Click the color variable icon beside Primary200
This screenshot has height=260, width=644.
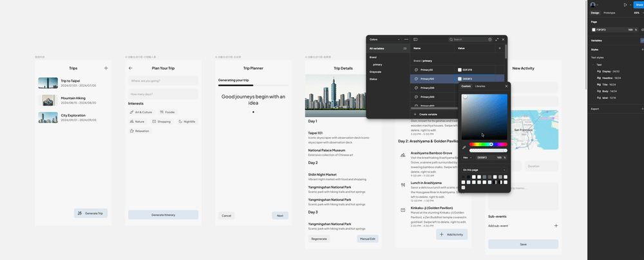[x=416, y=88]
